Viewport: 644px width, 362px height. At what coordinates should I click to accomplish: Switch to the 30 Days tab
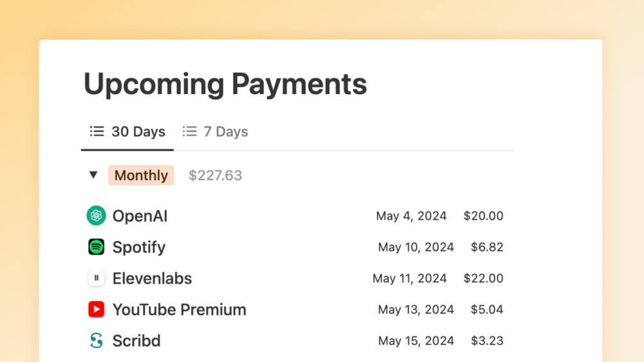[138, 131]
